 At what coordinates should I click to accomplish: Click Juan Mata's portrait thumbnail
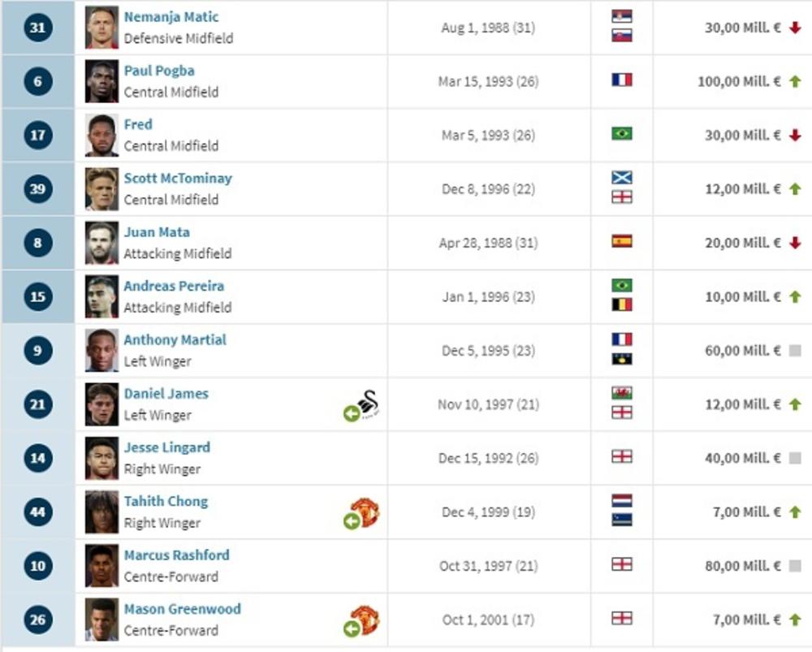click(x=101, y=243)
